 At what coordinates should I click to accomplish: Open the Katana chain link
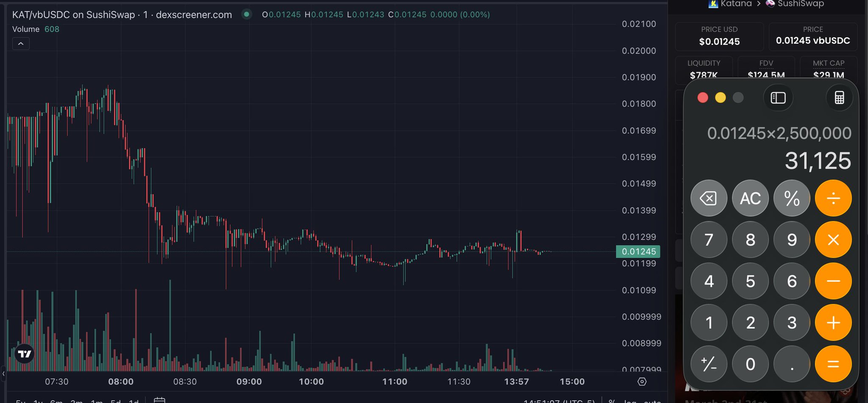730,4
